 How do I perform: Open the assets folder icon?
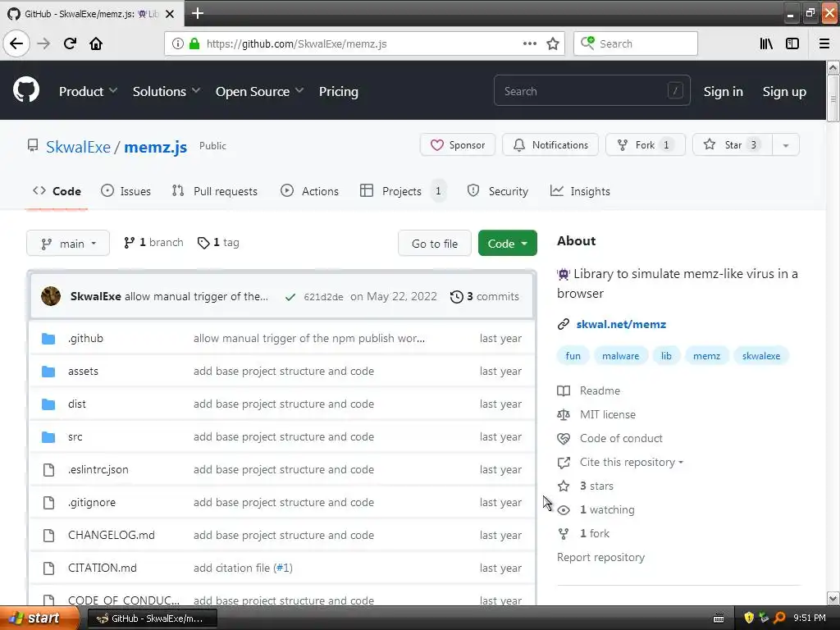coord(48,372)
